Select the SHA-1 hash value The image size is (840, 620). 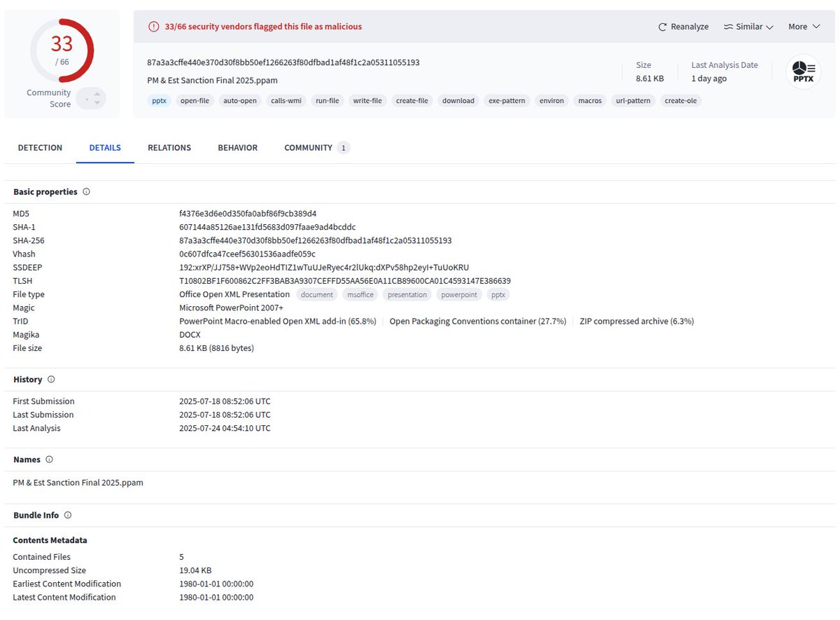point(267,227)
